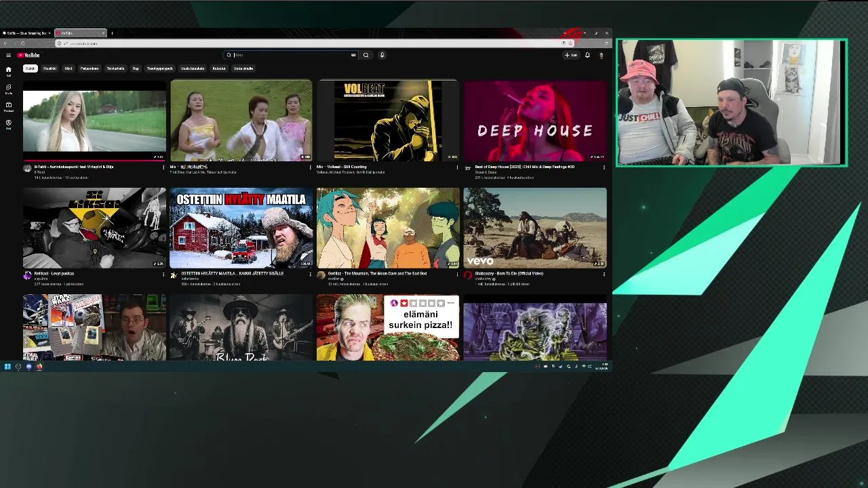Open Shorts in the YouTube sidebar
The image size is (868, 488).
pyautogui.click(x=8, y=89)
